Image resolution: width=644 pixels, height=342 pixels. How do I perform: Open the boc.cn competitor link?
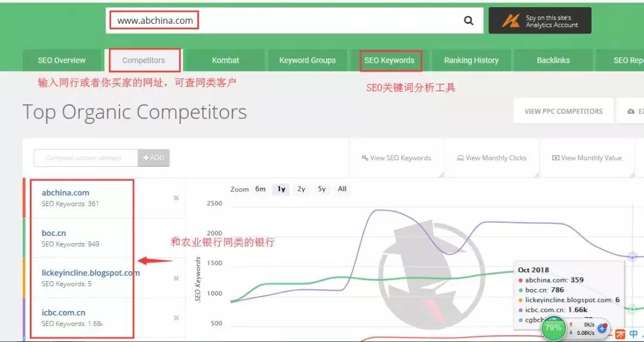(x=54, y=233)
